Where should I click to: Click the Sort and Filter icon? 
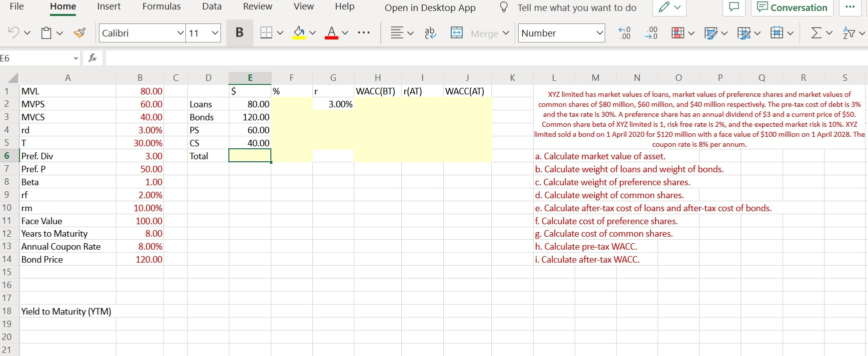click(849, 33)
